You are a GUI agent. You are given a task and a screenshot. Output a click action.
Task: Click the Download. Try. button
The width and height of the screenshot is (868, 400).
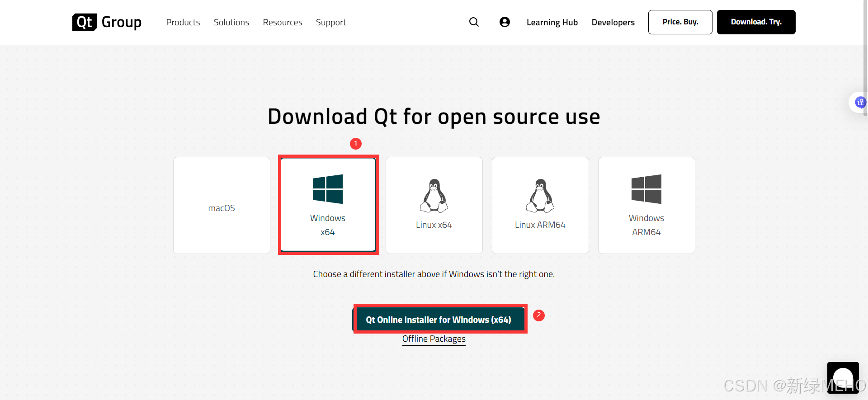[x=756, y=22]
